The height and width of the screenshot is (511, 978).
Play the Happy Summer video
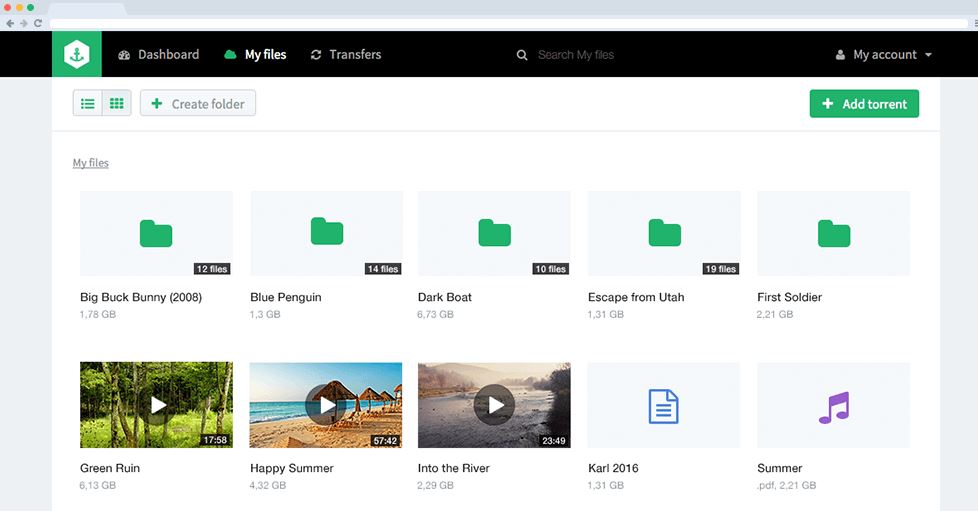coord(326,405)
